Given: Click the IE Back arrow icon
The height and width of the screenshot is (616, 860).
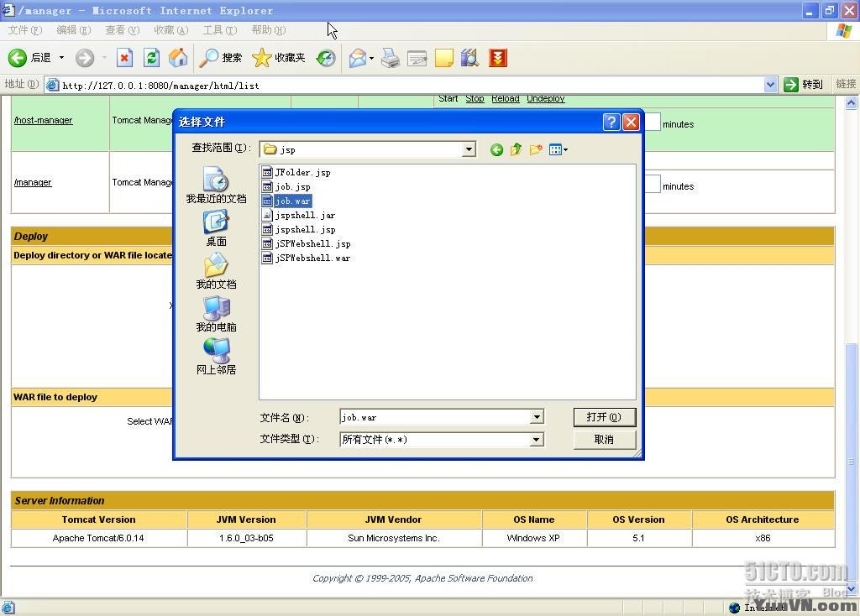Looking at the screenshot, I should click(x=18, y=58).
